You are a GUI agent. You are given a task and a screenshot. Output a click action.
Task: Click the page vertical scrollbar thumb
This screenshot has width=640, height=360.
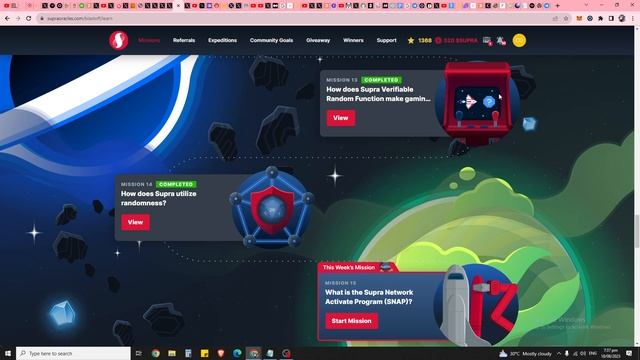(637, 231)
